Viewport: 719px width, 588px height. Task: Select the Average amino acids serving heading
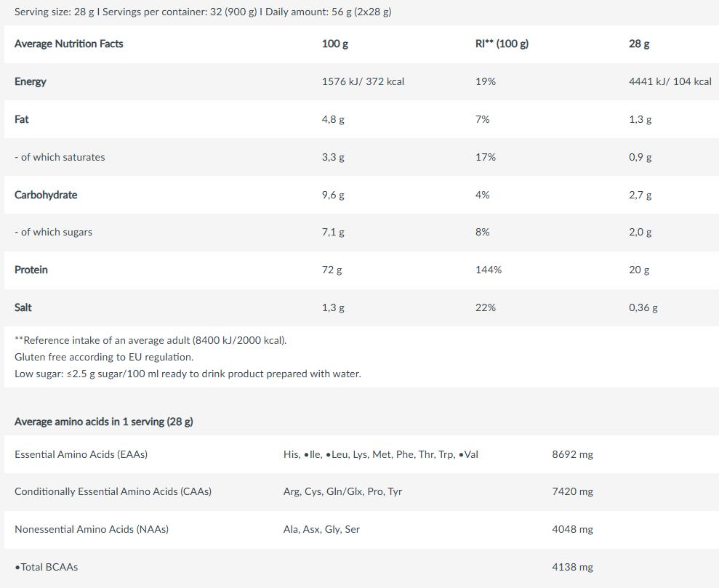click(104, 422)
